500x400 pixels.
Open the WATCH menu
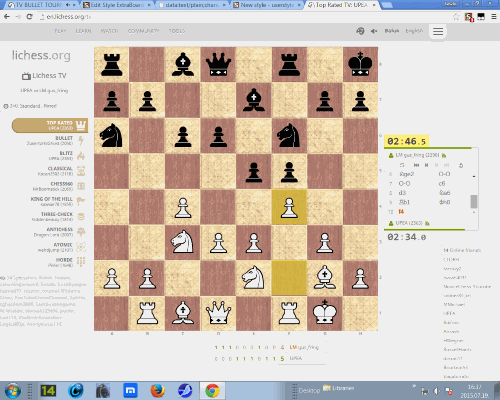click(x=109, y=31)
